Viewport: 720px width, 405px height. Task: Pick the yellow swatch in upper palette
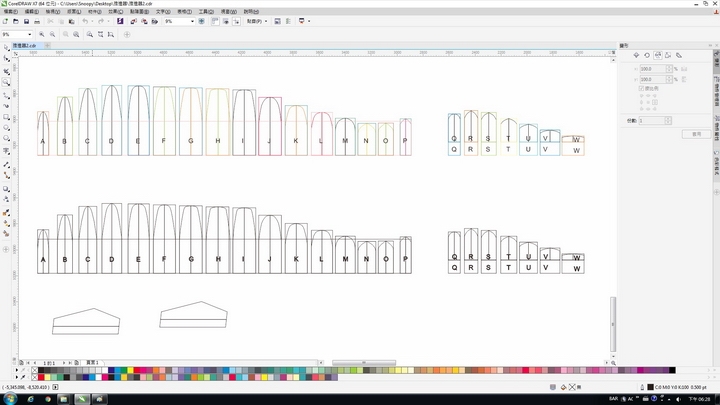click(130, 370)
